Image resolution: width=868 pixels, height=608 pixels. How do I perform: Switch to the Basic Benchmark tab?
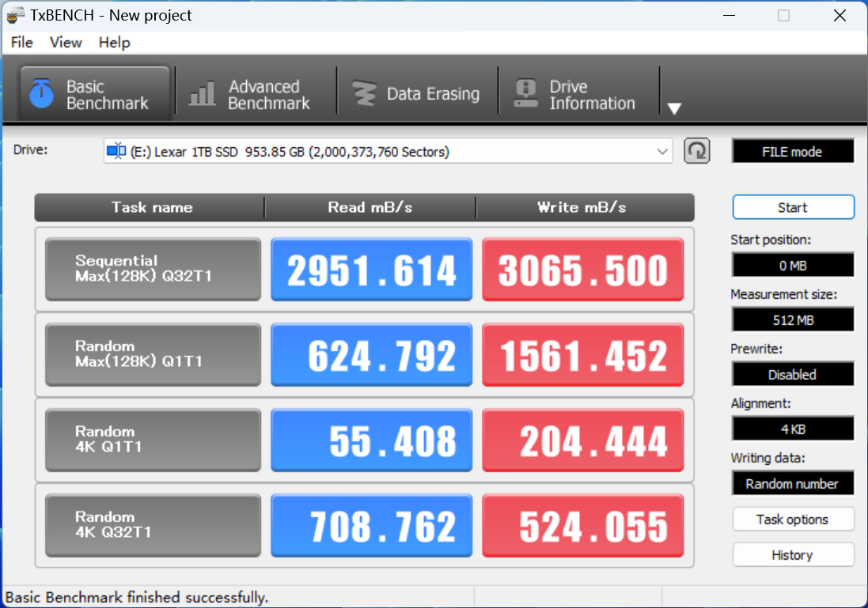[95, 93]
